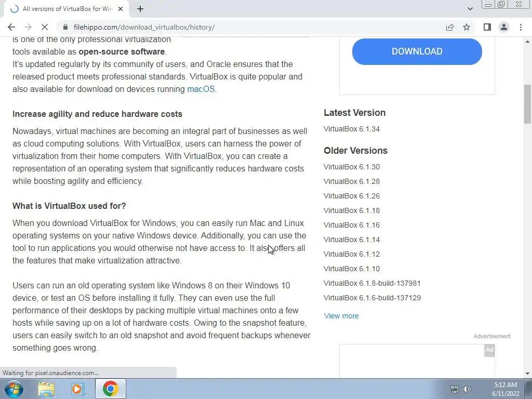Click the page scrollbar thumb
Screen dimensions: 532x399
(528, 104)
